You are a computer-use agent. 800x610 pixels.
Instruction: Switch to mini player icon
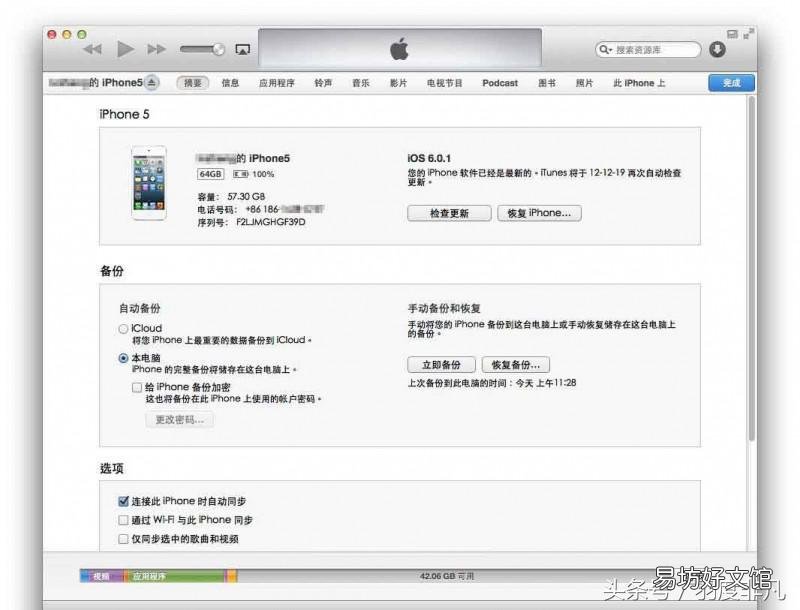point(732,34)
